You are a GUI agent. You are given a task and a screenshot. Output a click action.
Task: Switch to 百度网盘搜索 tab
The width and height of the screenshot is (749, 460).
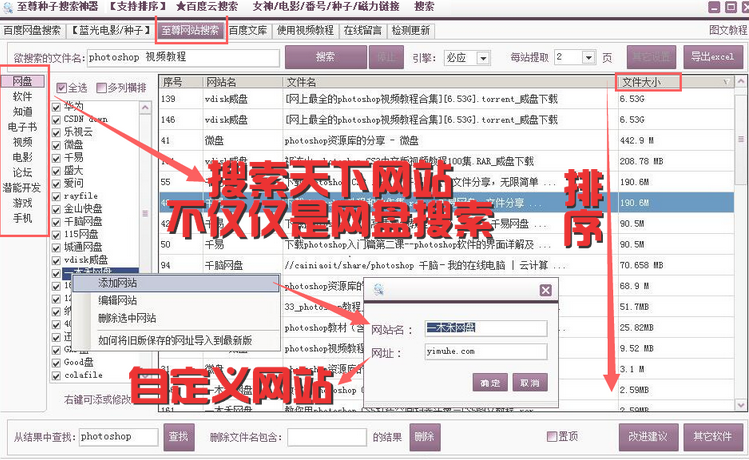[x=32, y=31]
